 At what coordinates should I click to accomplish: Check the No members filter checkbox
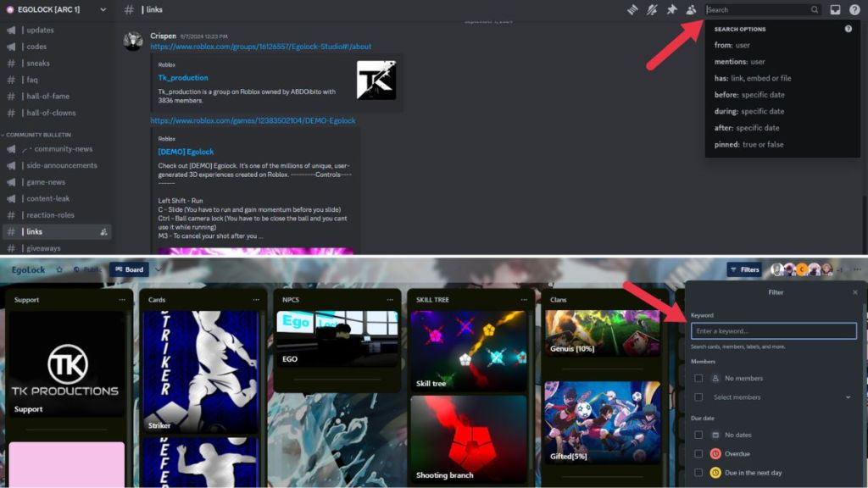tap(698, 378)
